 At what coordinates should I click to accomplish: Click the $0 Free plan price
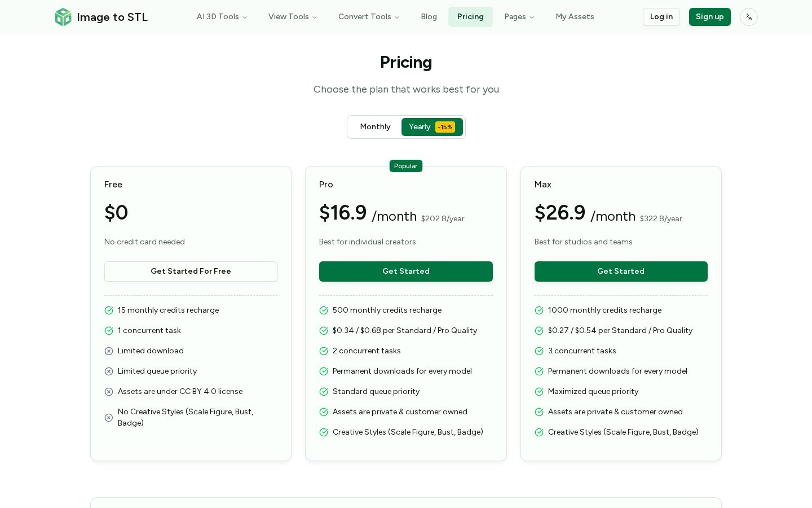click(x=116, y=213)
